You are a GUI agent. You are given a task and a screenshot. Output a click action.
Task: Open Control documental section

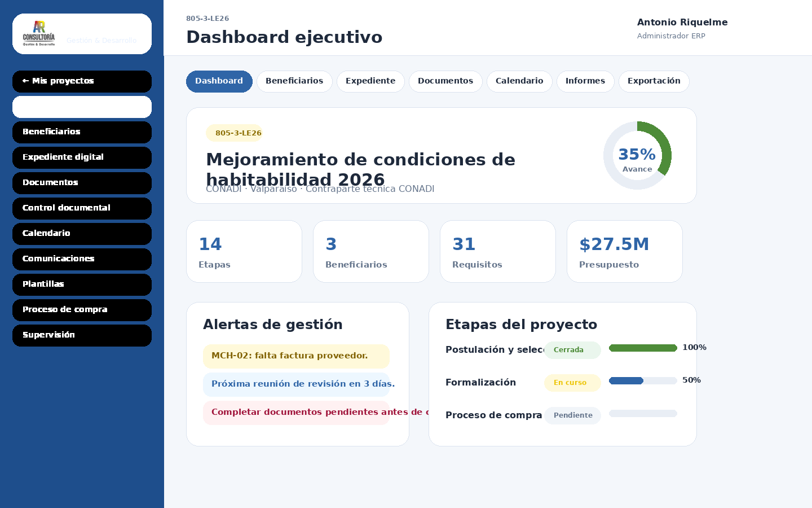pyautogui.click(x=82, y=208)
